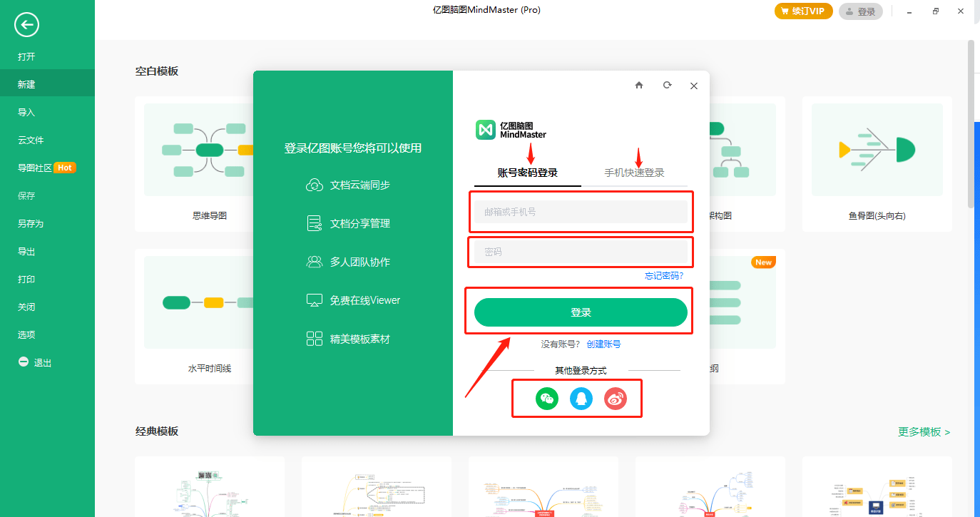Click the Hot badge beside 导图社区
Screen dimensions: 980x517
coord(65,168)
